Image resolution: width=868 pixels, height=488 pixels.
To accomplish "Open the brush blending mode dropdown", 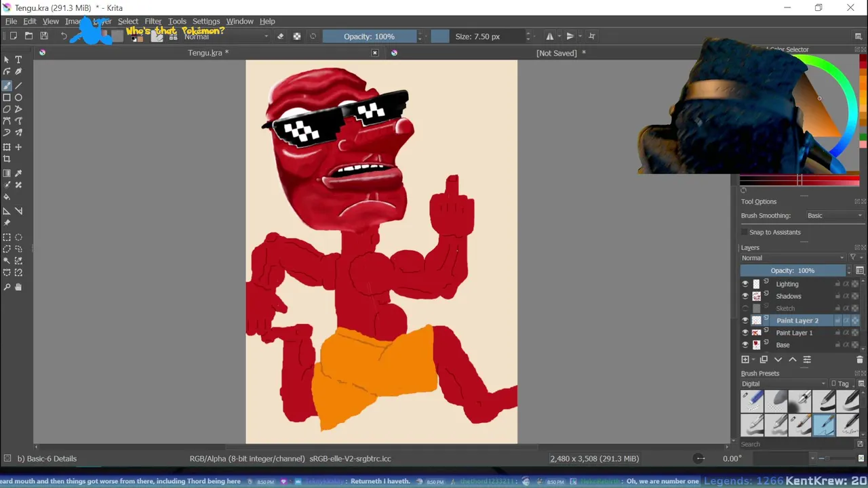I will [x=226, y=36].
